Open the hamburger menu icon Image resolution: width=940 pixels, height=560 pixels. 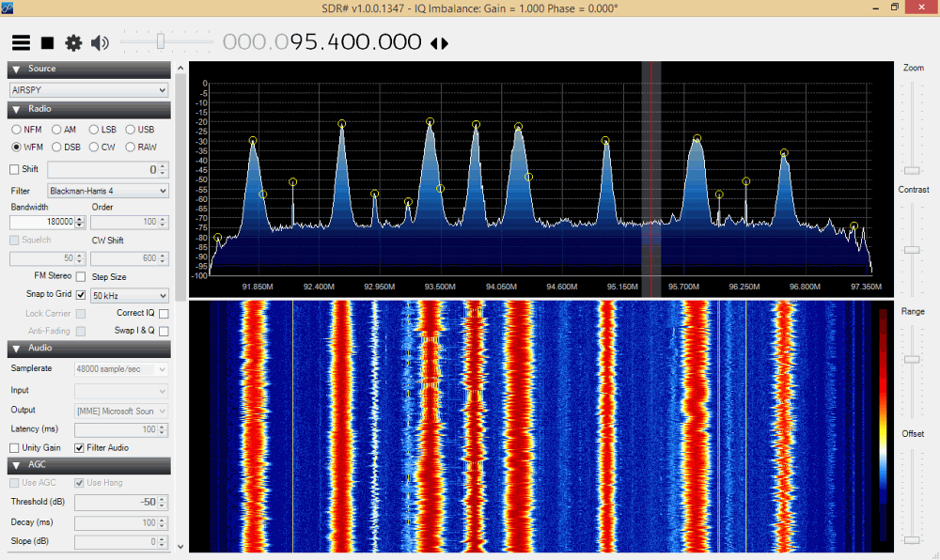point(21,43)
